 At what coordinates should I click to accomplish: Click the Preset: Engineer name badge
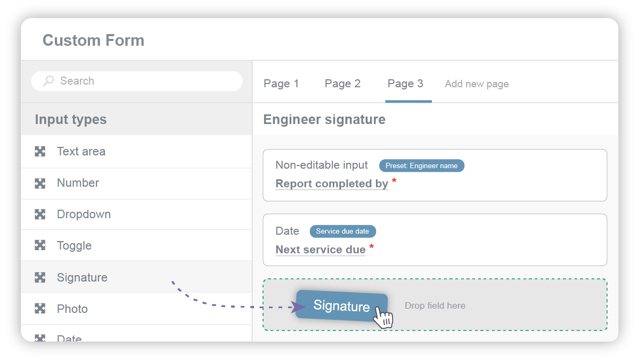422,166
